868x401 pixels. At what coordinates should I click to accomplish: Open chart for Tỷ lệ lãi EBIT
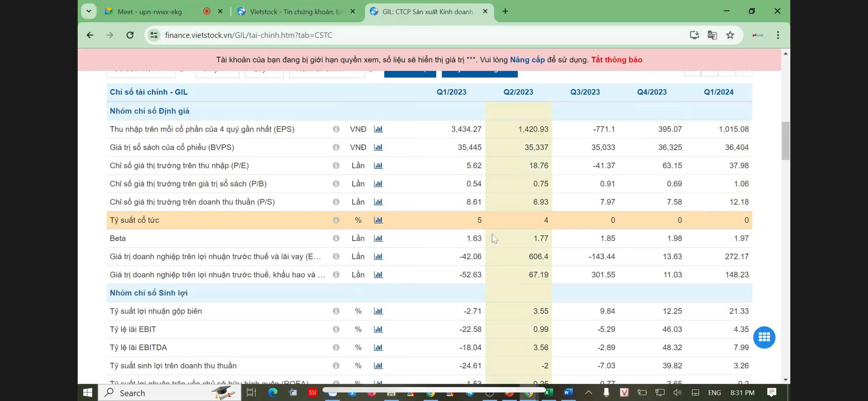[378, 329]
